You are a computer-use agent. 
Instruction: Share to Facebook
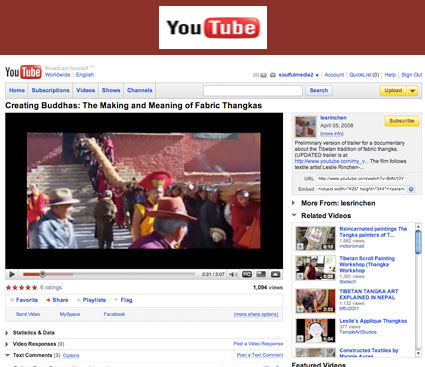click(x=114, y=314)
